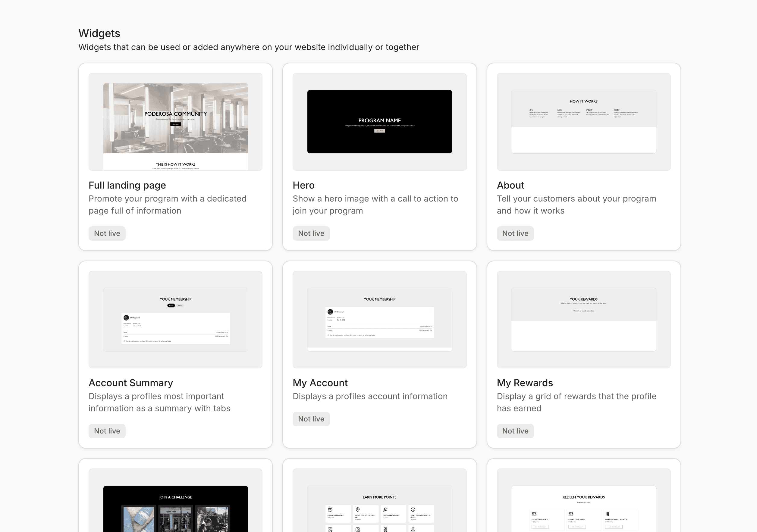
Task: Click Not live badge under Hero widget
Action: pyautogui.click(x=311, y=233)
